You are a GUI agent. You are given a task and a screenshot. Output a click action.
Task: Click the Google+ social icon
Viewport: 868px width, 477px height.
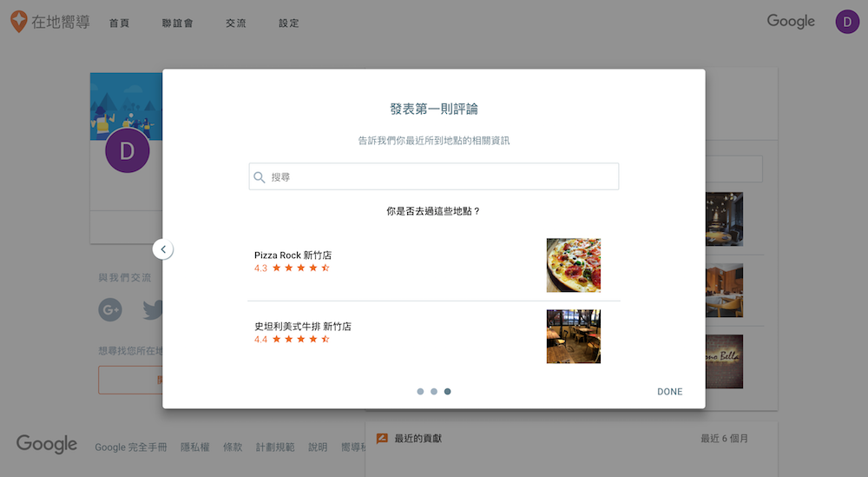110,309
